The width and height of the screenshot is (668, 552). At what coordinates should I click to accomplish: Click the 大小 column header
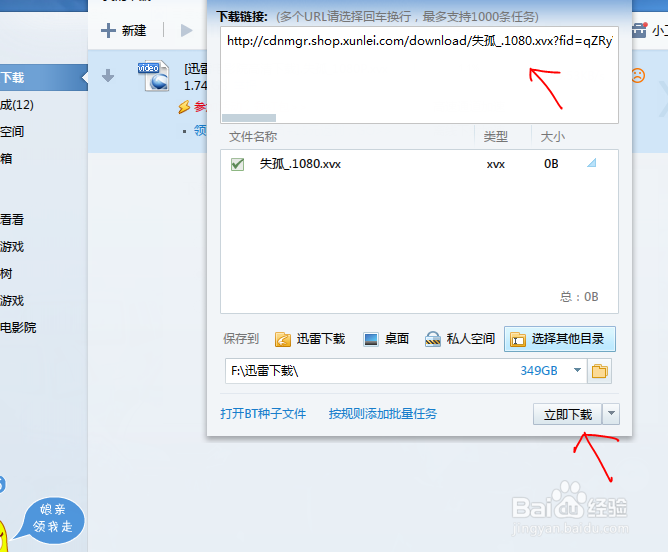553,137
